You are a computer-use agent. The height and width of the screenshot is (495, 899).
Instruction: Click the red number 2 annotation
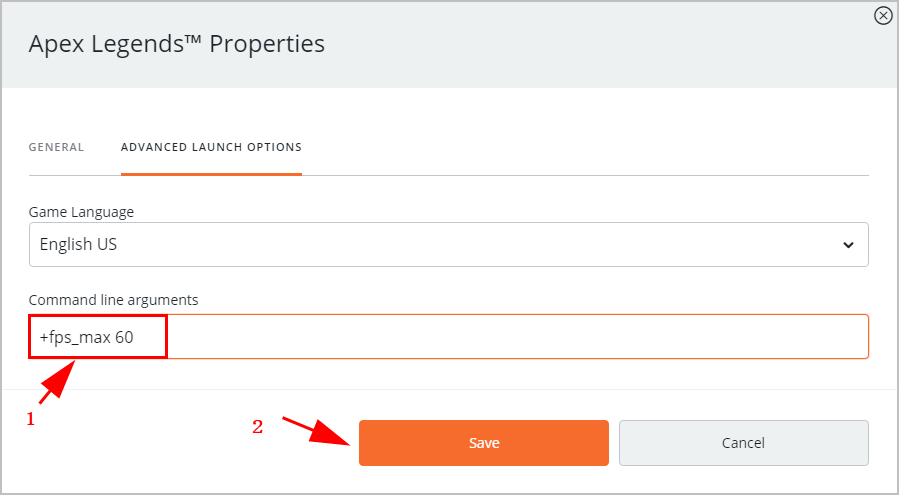tap(258, 426)
